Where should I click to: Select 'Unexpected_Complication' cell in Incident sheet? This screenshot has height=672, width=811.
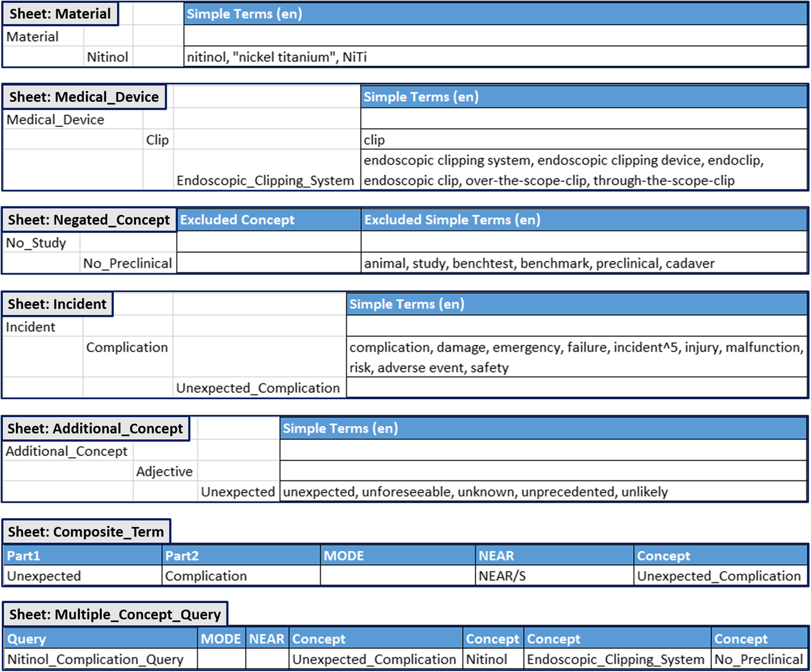tap(259, 388)
